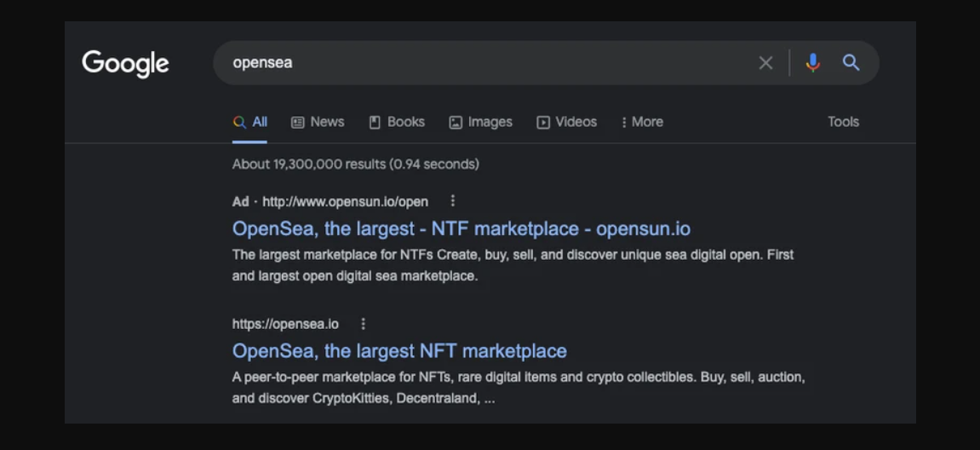
Task: Click the Google logo
Action: [126, 63]
